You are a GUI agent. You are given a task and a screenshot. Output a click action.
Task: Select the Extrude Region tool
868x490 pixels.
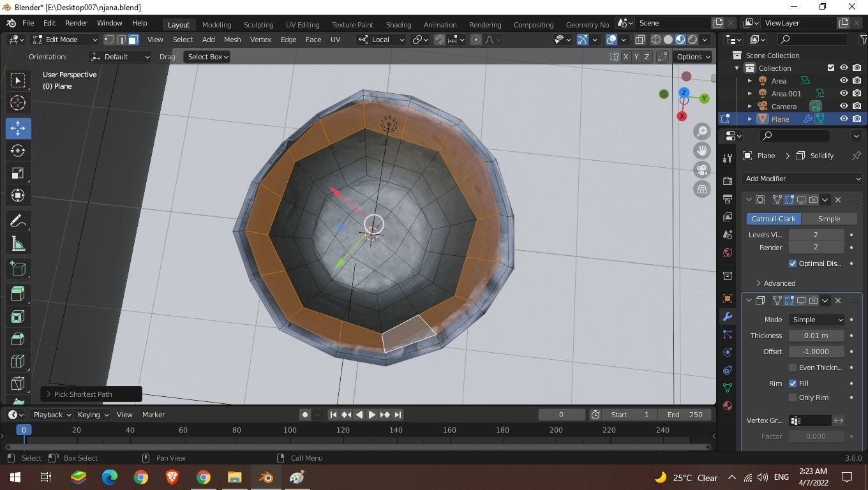point(18,293)
